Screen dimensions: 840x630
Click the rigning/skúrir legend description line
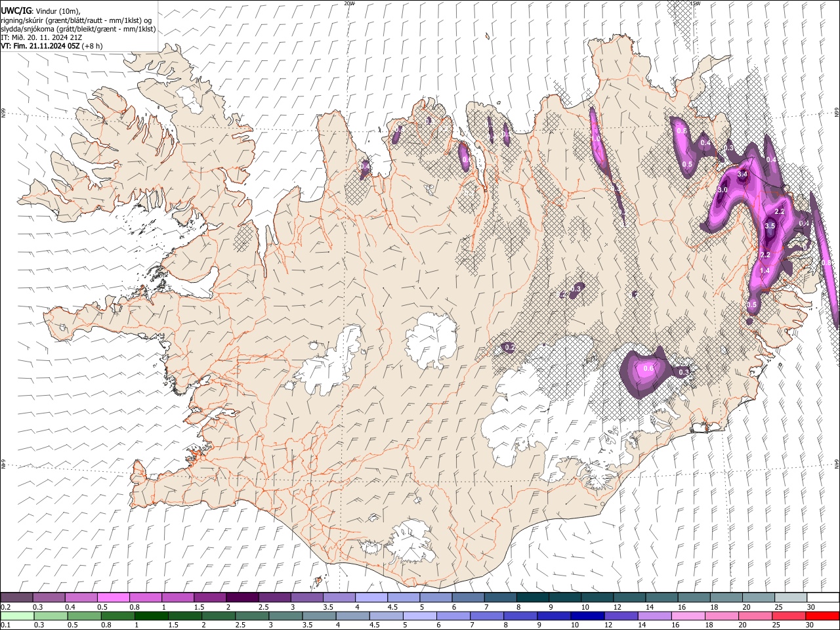click(76, 20)
